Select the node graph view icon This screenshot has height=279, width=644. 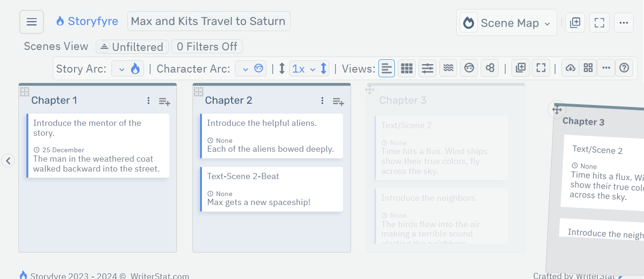[490, 68]
